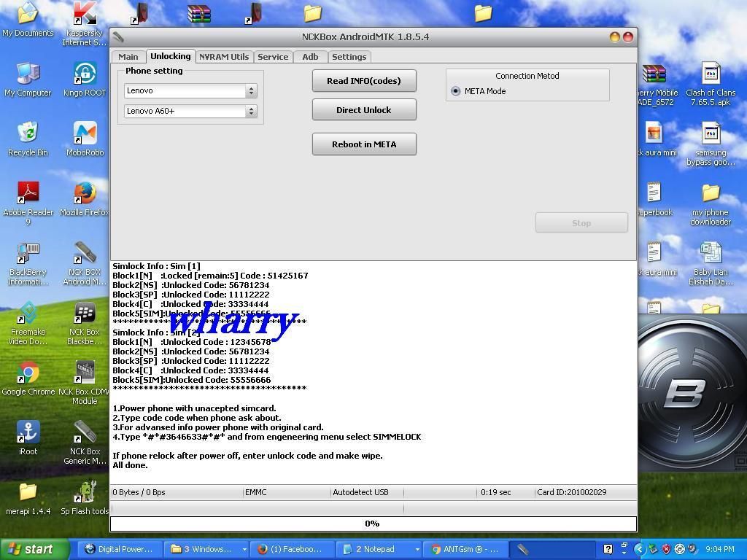Click the 'Simlock Info : Sim [1]' line
The height and width of the screenshot is (560, 747).
(x=156, y=266)
